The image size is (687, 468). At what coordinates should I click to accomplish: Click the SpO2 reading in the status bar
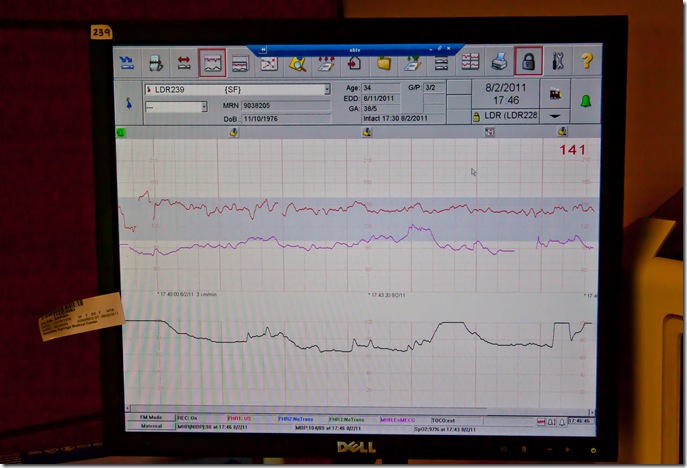(x=445, y=429)
